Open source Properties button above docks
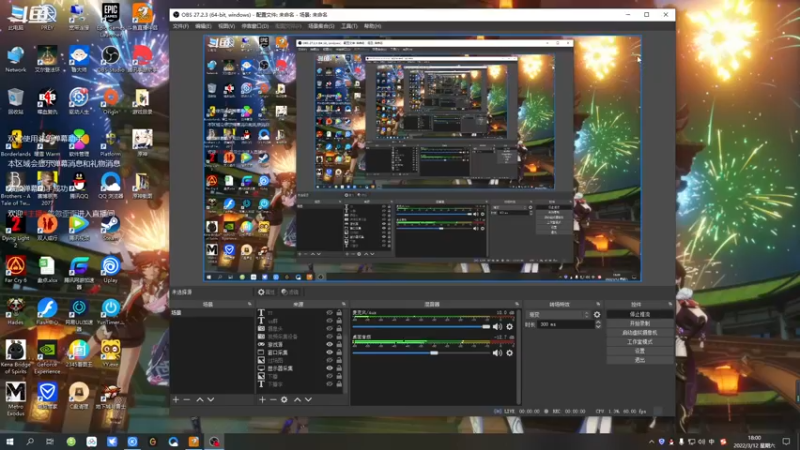The width and height of the screenshot is (800, 450). 266,292
